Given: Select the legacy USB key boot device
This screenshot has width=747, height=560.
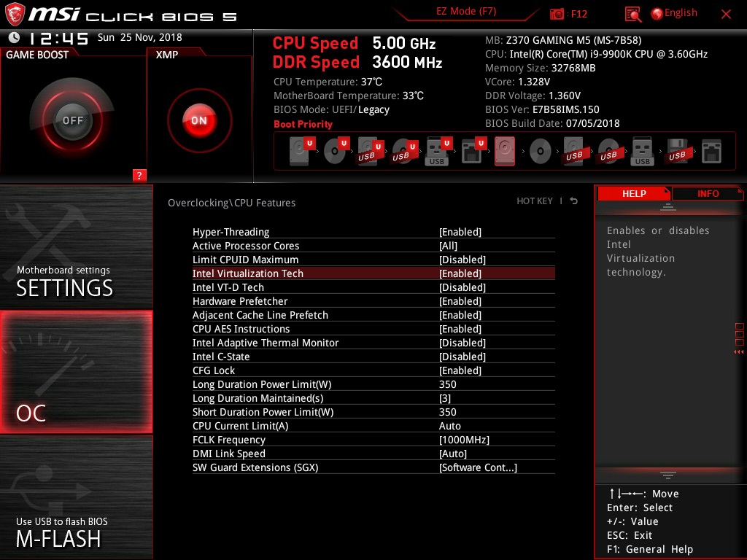Looking at the screenshot, I should (x=642, y=151).
